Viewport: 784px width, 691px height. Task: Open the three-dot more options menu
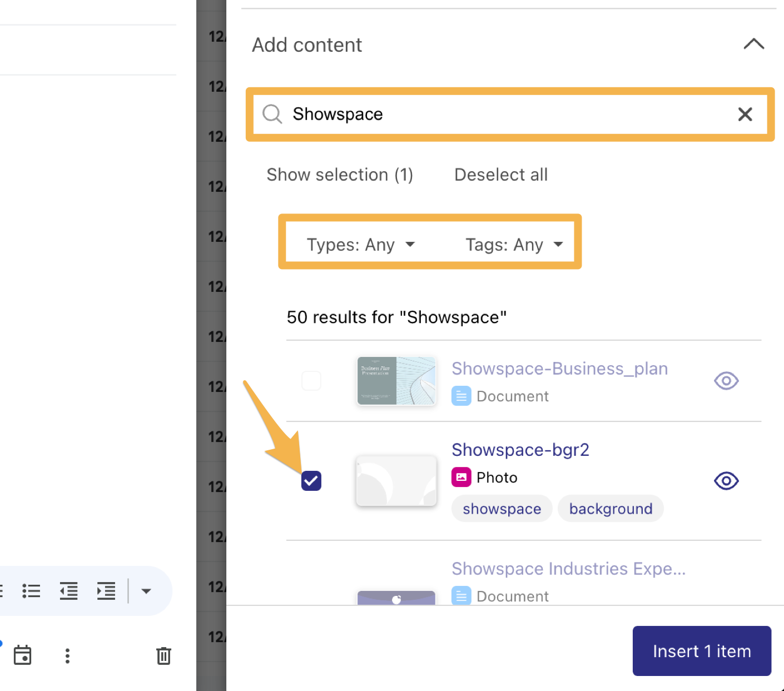click(x=67, y=656)
